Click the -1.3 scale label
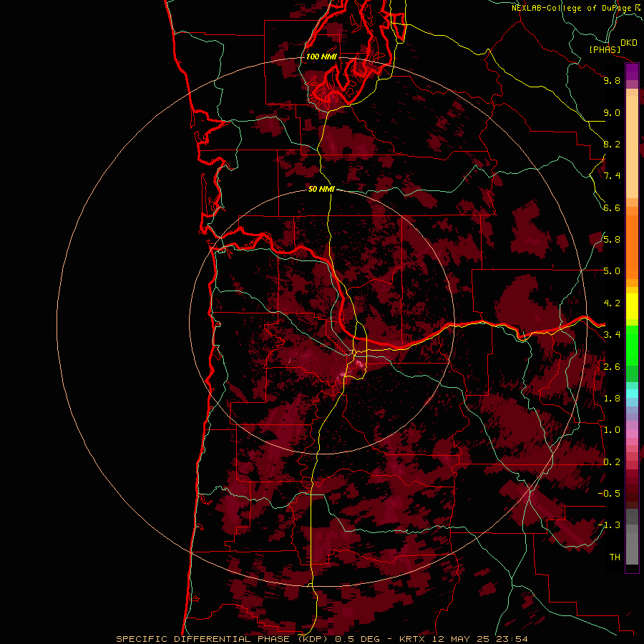644x644 pixels. click(609, 525)
